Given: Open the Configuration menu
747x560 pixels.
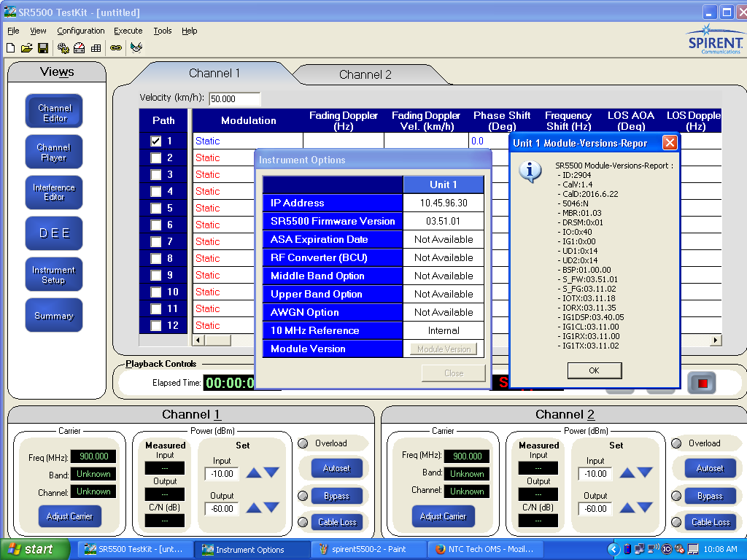Looking at the screenshot, I should pyautogui.click(x=80, y=31).
